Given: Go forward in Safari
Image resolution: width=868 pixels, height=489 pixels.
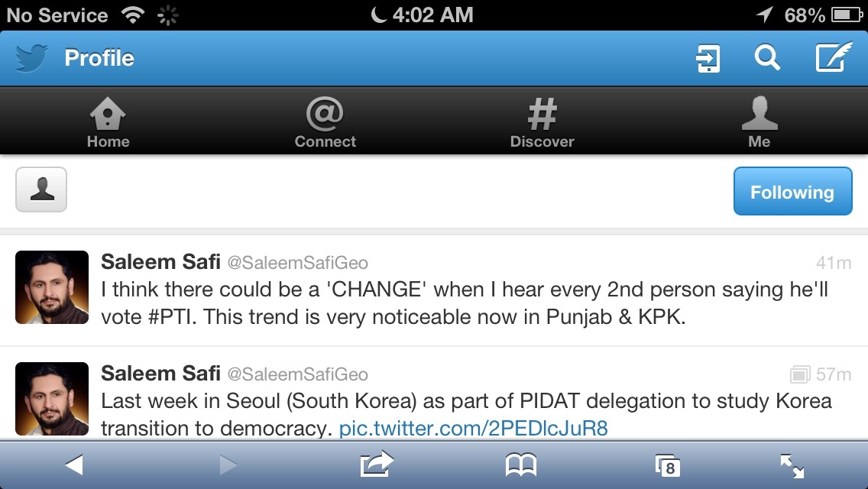Looking at the screenshot, I should point(228,465).
